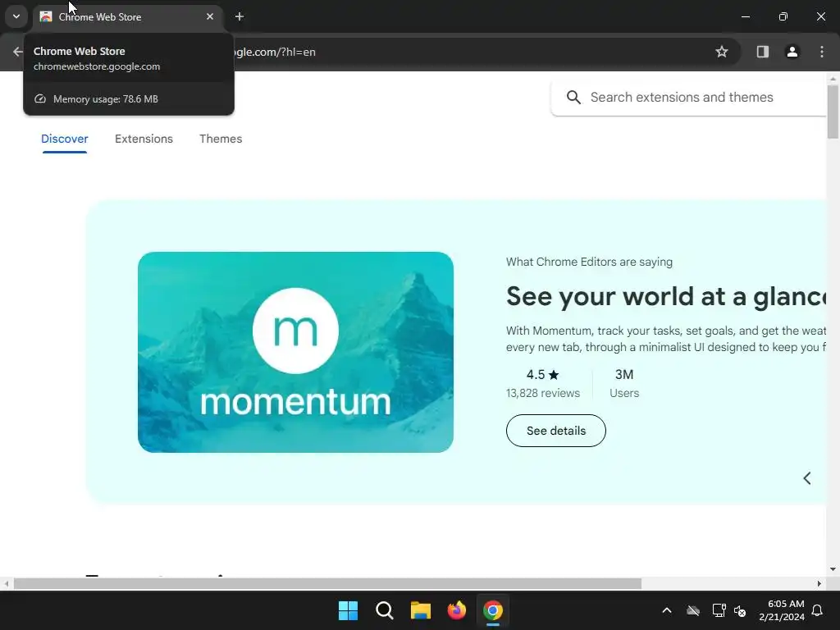
Task: Open Windows taskbar search
Action: 385,610
